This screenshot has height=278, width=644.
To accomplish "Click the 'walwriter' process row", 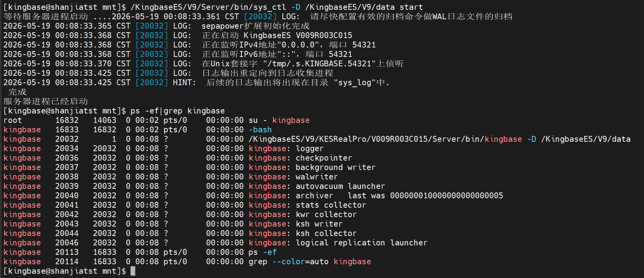I will (x=171, y=177).
